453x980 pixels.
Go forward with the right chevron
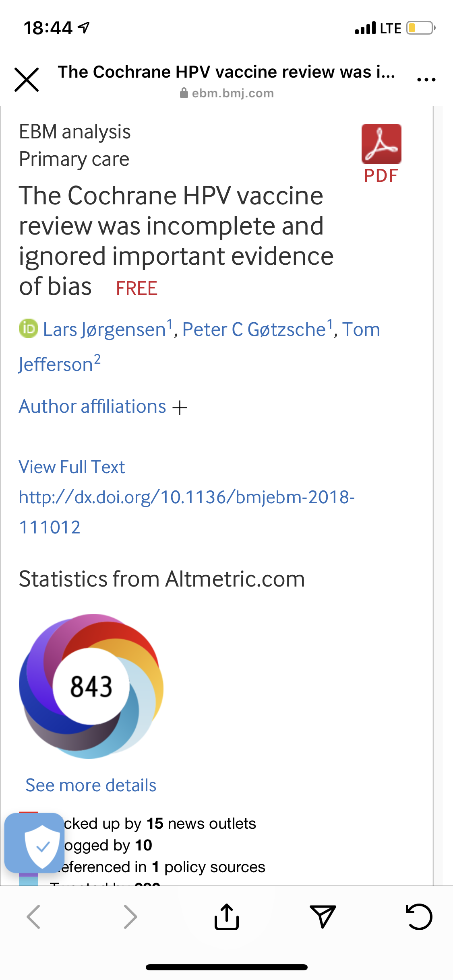coord(130,916)
